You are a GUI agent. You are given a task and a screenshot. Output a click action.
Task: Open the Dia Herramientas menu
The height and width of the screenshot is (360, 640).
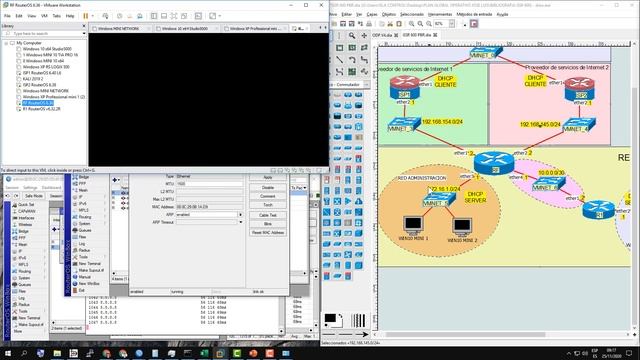440,14
